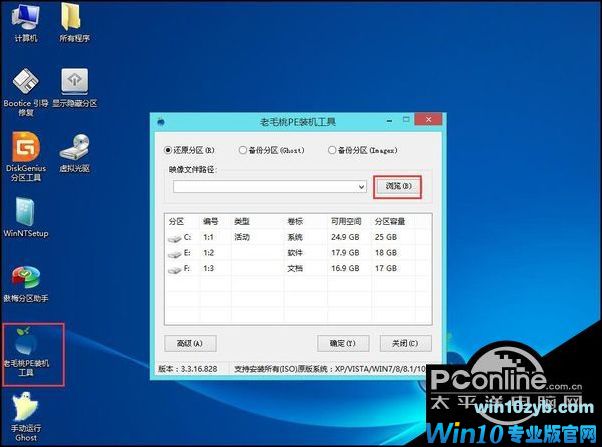Click the 文档 volume label cell

(x=295, y=268)
